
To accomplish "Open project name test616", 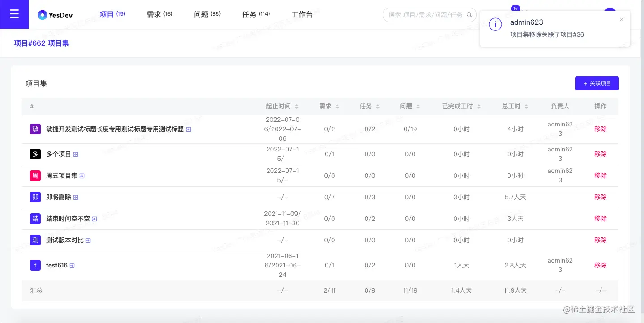I will (x=57, y=265).
